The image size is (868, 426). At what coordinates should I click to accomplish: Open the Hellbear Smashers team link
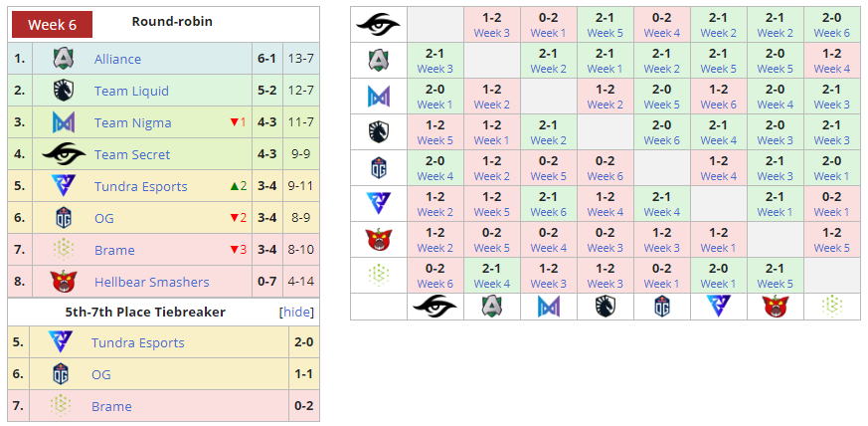pyautogui.click(x=151, y=282)
